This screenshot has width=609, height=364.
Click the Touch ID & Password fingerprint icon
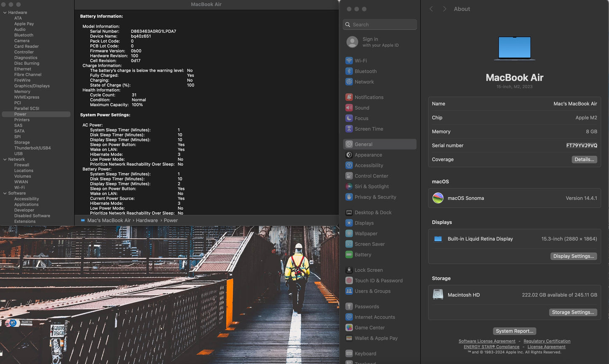pyautogui.click(x=349, y=281)
